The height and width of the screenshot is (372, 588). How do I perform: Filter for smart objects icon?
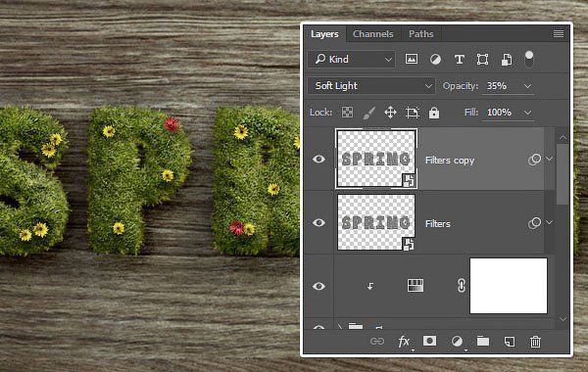[507, 59]
